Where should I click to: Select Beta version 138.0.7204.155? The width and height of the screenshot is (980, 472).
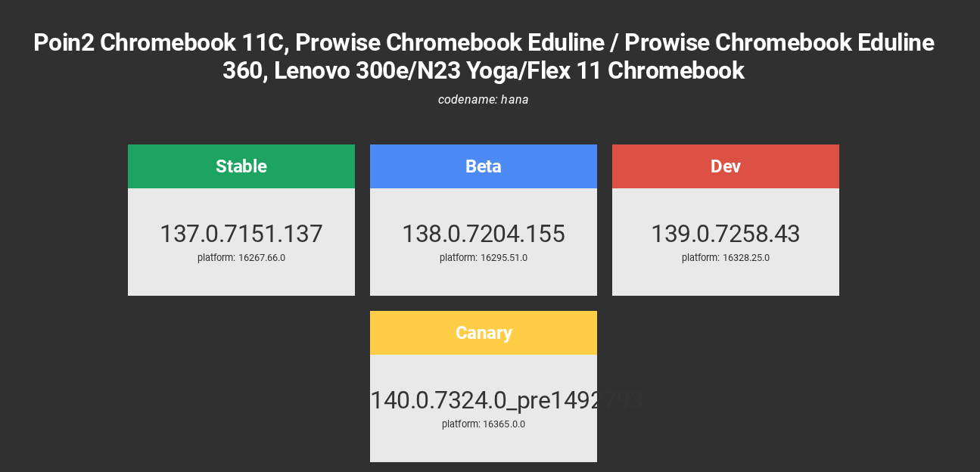[x=484, y=234]
